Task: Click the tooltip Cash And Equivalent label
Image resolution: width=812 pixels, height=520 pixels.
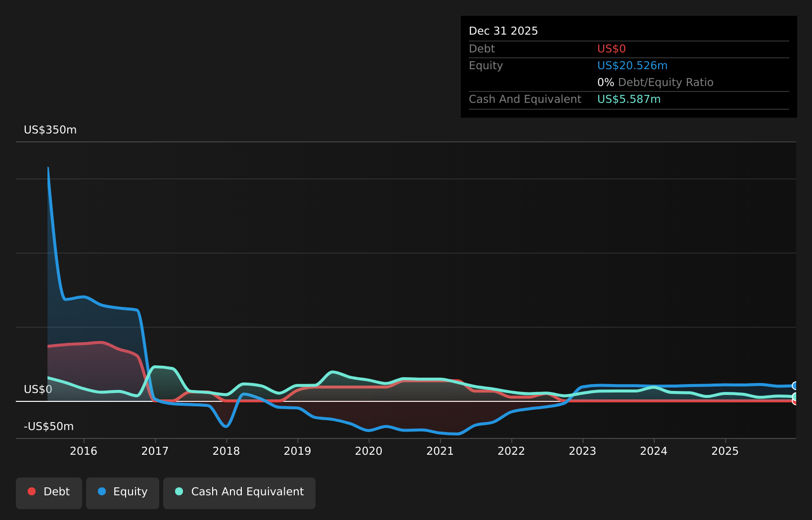Action: coord(525,99)
